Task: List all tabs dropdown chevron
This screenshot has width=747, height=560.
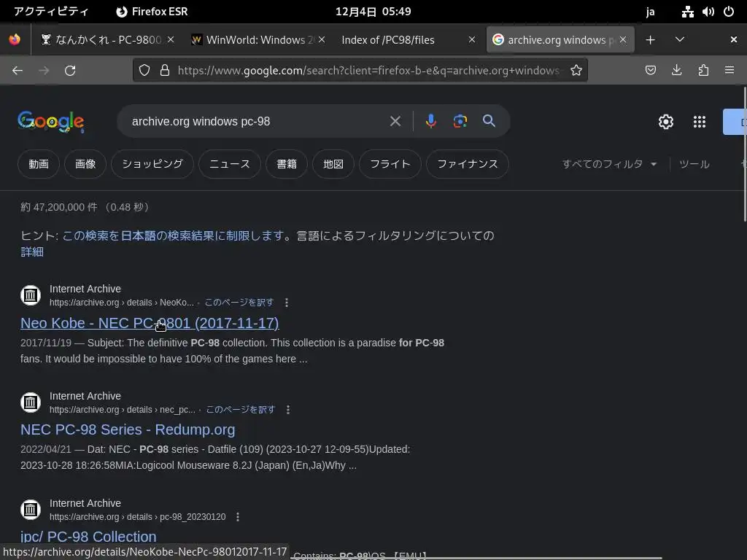Action: [x=680, y=39]
